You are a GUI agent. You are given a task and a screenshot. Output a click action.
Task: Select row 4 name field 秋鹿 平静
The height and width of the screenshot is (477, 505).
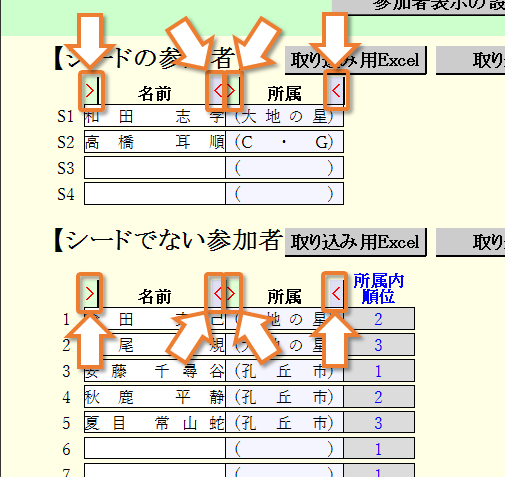[x=155, y=397]
